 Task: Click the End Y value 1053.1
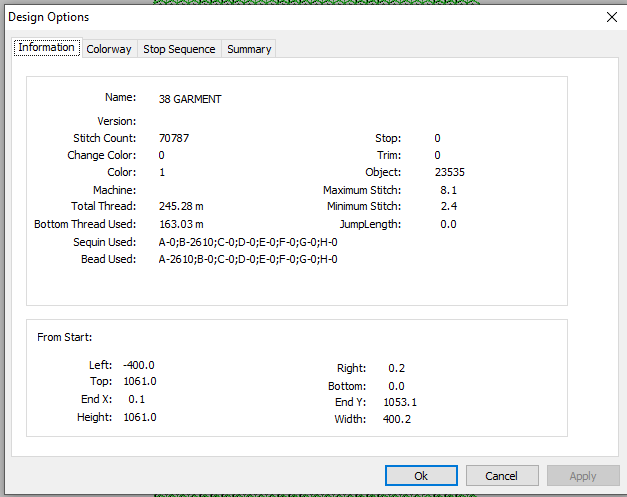click(400, 402)
